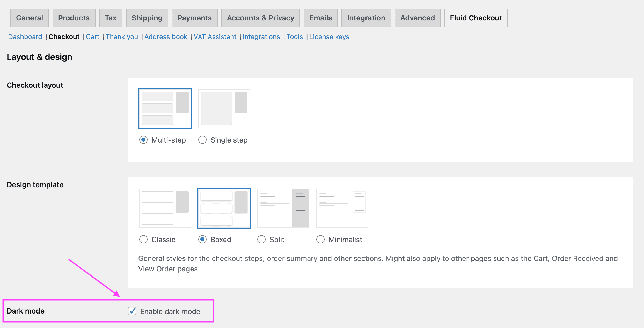Select Single step checkout layout

pos(203,140)
